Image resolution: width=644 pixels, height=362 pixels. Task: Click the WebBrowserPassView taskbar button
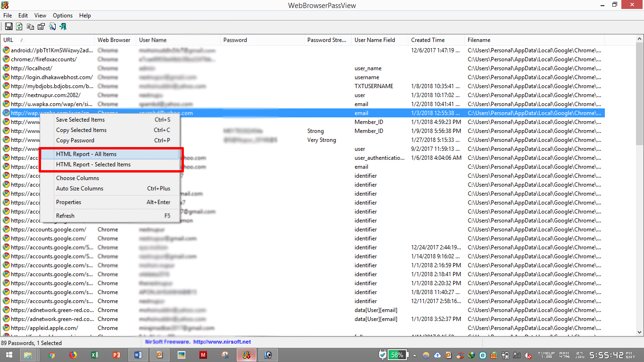click(x=247, y=355)
